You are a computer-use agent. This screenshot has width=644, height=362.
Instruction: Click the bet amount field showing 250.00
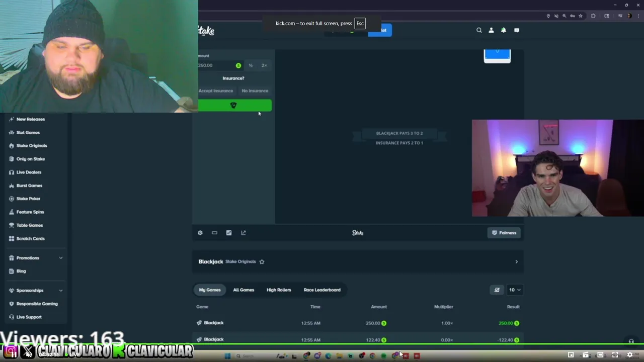(220, 65)
